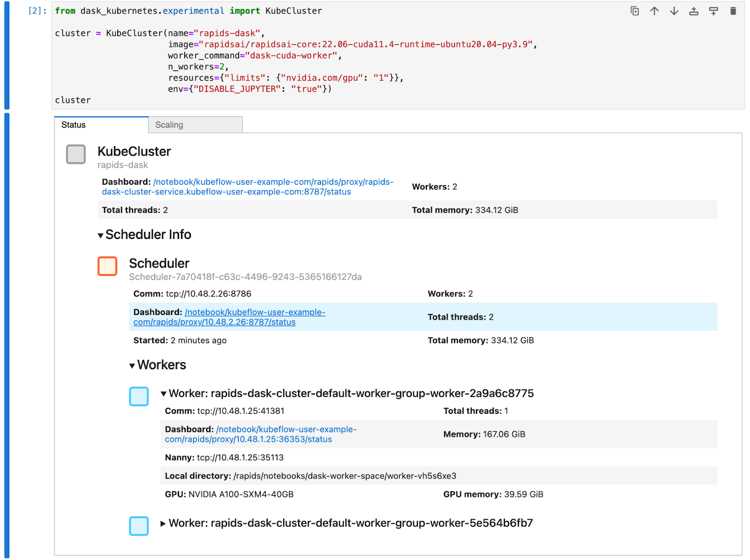The height and width of the screenshot is (560, 750).
Task: Click the gray KubeCluster square icon
Action: (x=76, y=154)
